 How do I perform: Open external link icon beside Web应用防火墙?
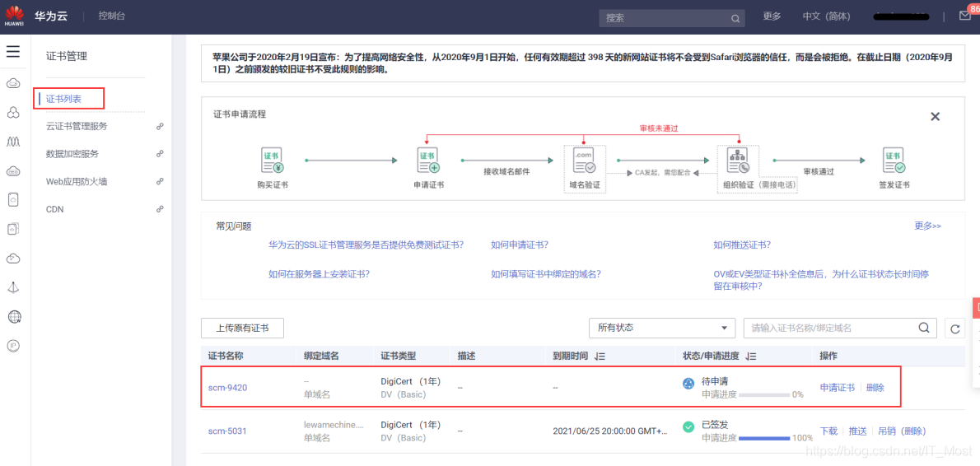(160, 181)
